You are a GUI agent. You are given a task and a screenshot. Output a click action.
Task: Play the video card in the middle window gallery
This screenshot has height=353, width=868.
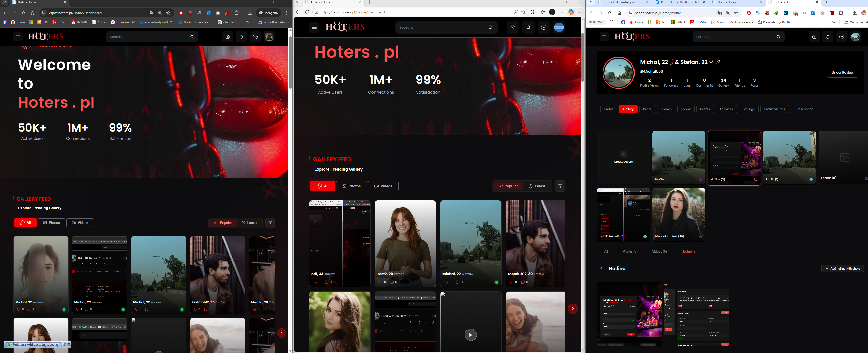[x=470, y=335]
